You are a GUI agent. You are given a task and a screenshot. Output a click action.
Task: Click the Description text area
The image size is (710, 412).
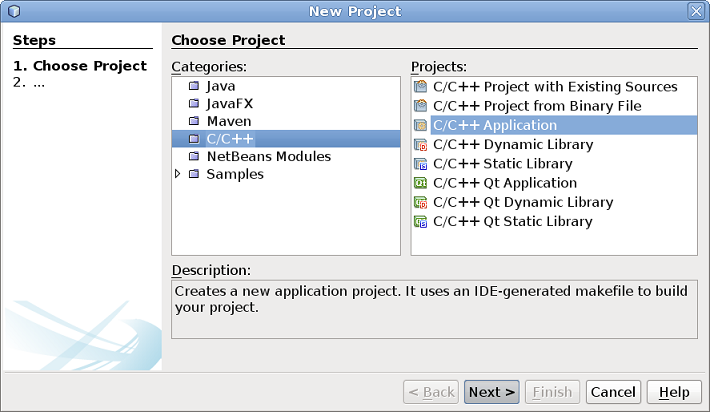pyautogui.click(x=434, y=309)
